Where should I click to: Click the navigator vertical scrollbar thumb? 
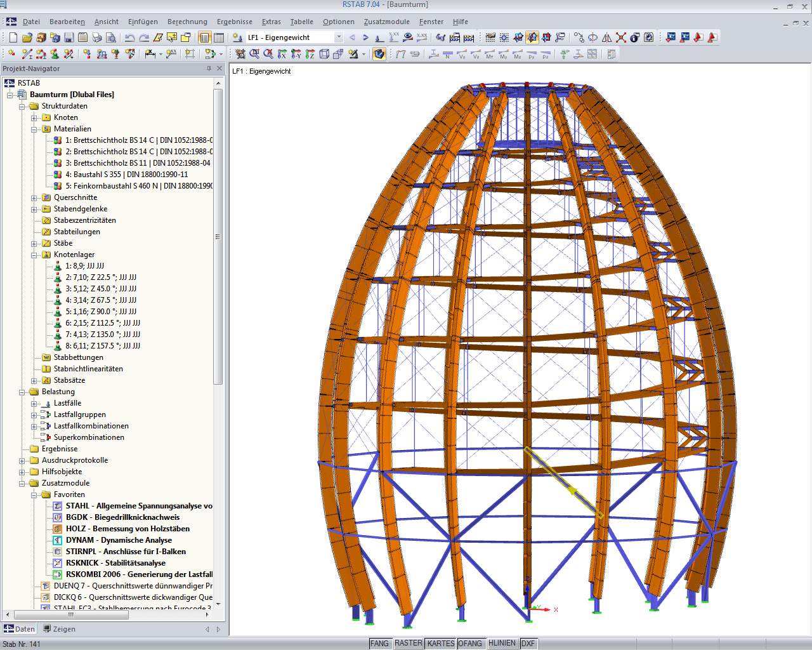tap(218, 236)
